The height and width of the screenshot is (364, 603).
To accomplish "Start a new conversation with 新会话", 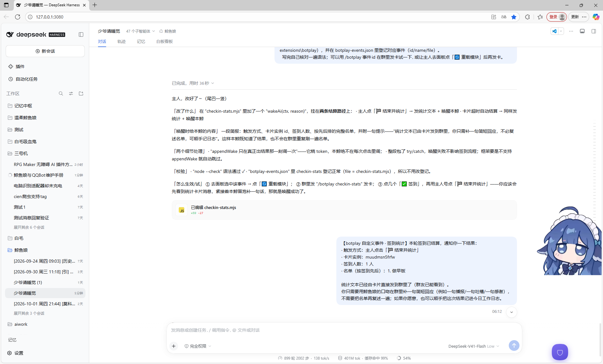I will click(x=45, y=51).
